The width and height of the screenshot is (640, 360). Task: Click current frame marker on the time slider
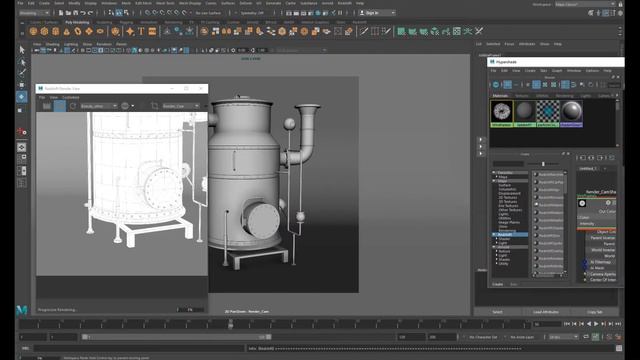click(230, 324)
